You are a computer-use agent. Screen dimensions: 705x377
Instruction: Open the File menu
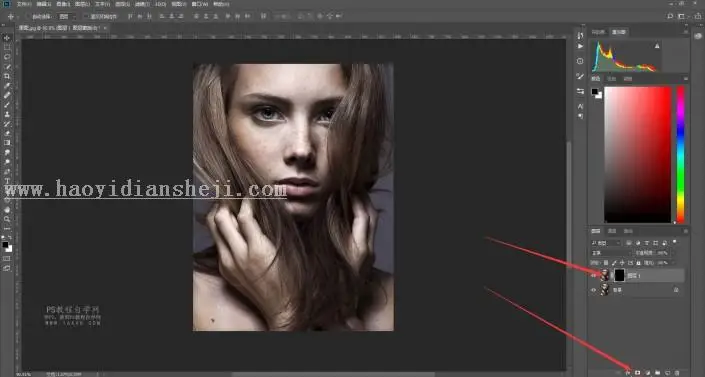(x=24, y=4)
